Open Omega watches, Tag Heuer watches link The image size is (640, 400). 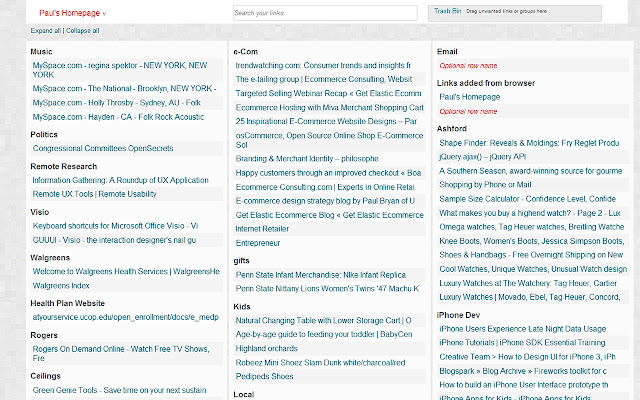click(x=531, y=227)
